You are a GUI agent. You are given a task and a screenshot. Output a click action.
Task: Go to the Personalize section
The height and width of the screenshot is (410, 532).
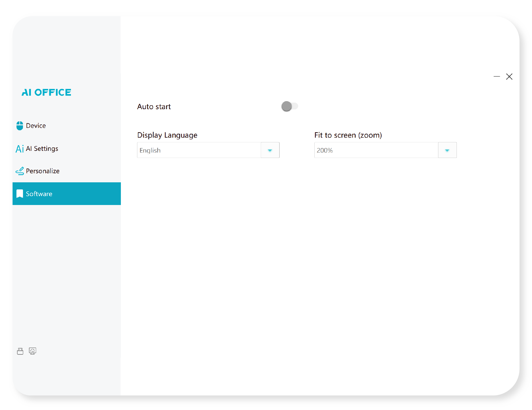click(x=43, y=171)
